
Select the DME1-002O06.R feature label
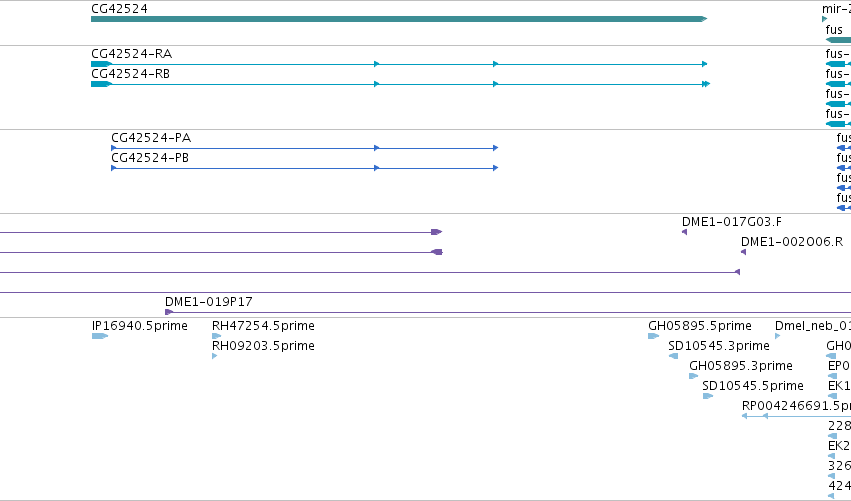click(792, 242)
